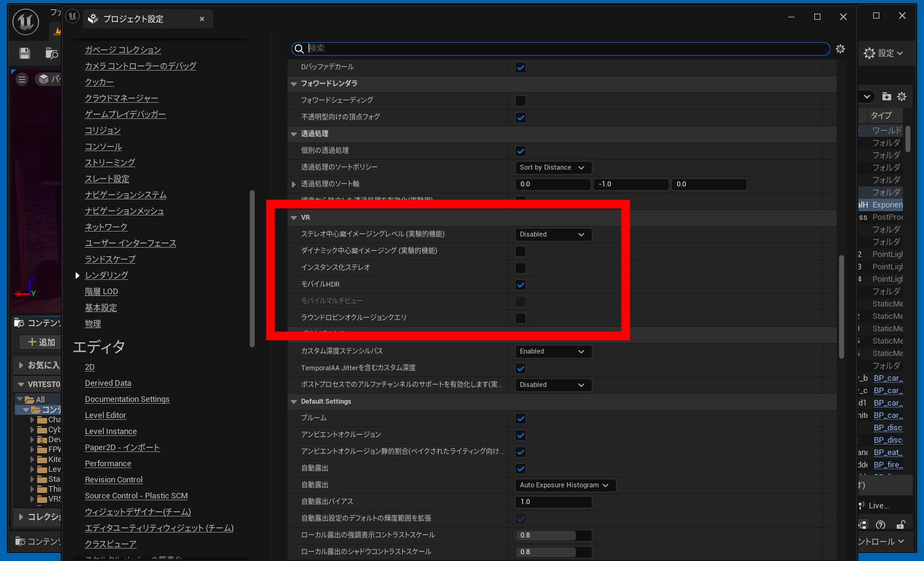The height and width of the screenshot is (561, 924).
Task: Select レンダリング in the settings sidebar
Action: pyautogui.click(x=107, y=276)
